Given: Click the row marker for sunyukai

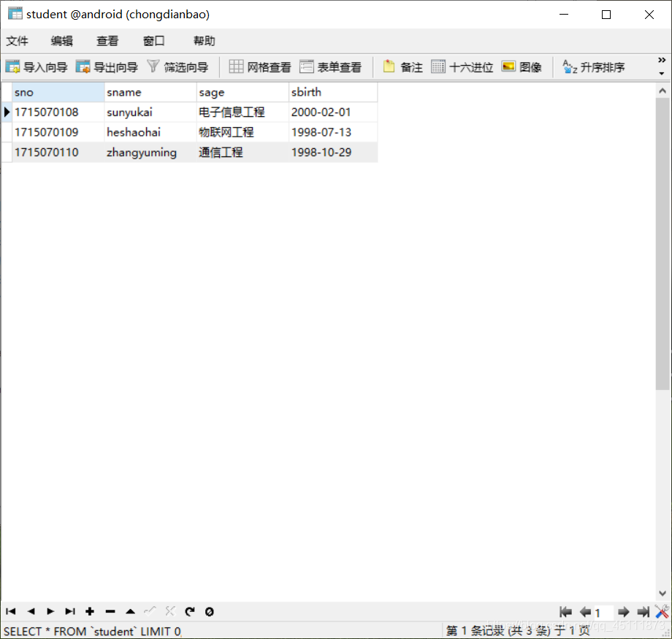Looking at the screenshot, I should (7, 112).
